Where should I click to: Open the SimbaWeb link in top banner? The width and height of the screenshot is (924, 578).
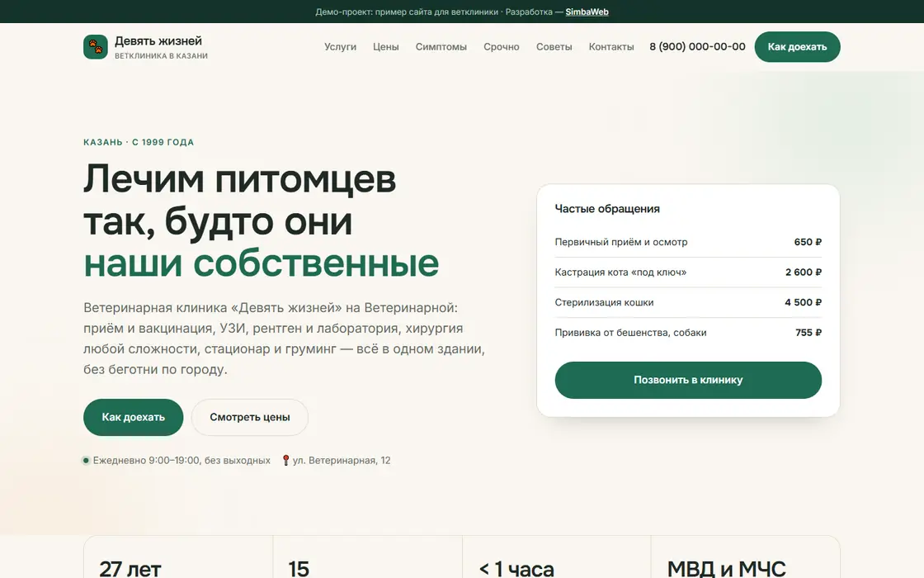[587, 12]
